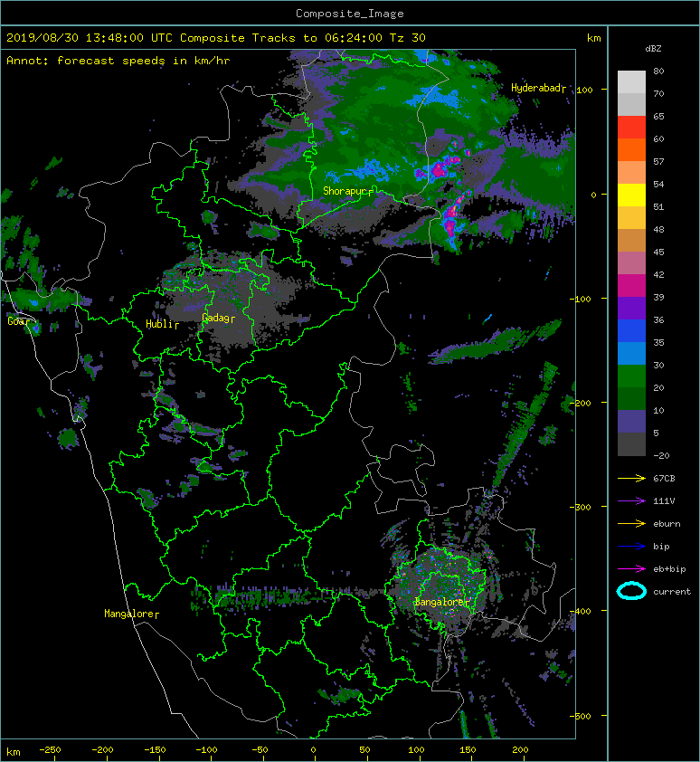
Task: Click the magenta eb+bip arrow legend icon
Action: [x=631, y=569]
